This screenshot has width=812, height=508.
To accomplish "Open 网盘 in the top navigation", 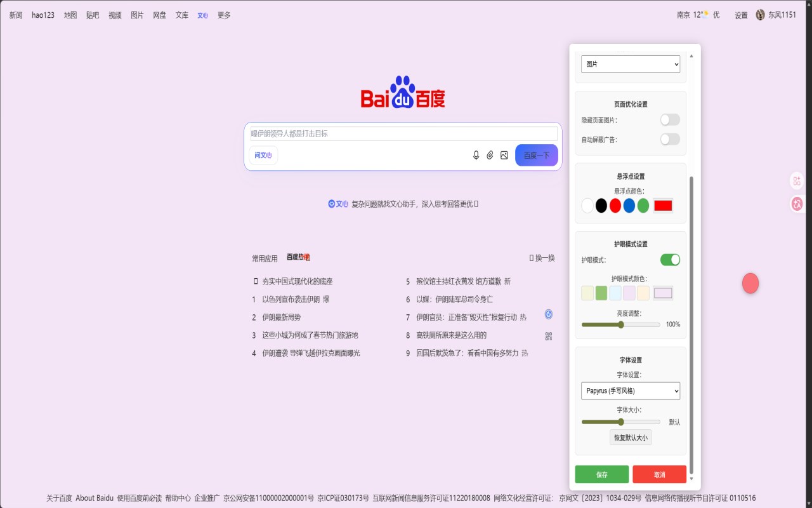I will [159, 15].
